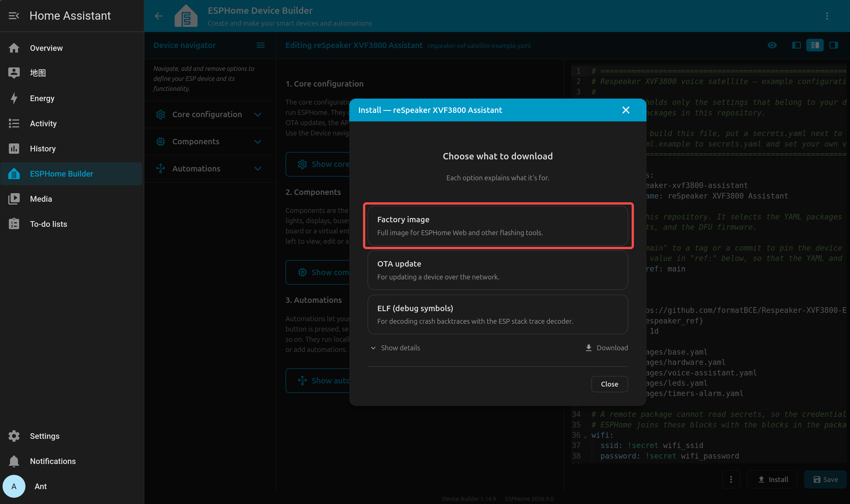
Task: Click the Show core configuration button
Action: 317,164
